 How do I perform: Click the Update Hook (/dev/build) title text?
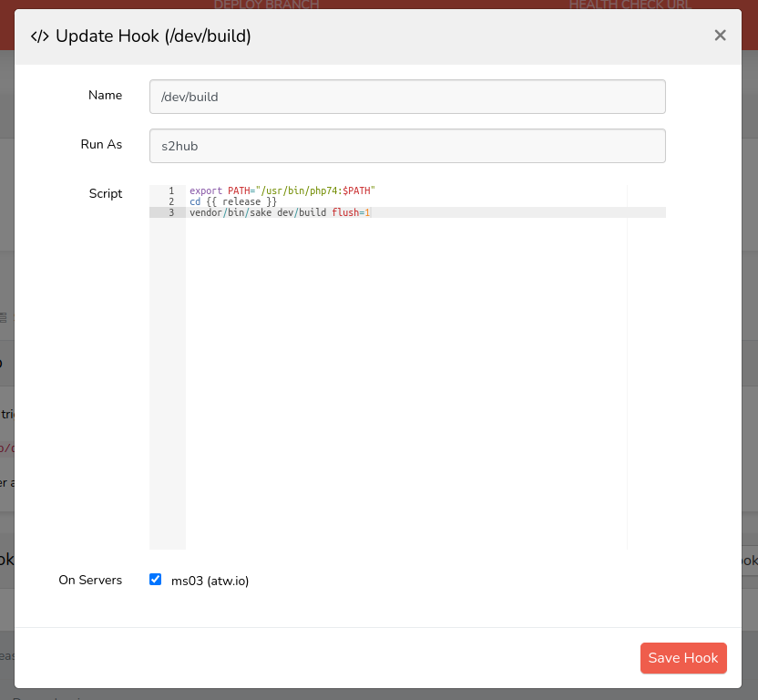point(153,36)
